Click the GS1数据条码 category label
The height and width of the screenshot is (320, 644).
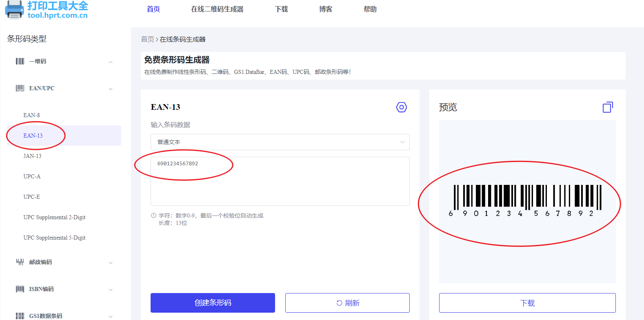point(46,316)
